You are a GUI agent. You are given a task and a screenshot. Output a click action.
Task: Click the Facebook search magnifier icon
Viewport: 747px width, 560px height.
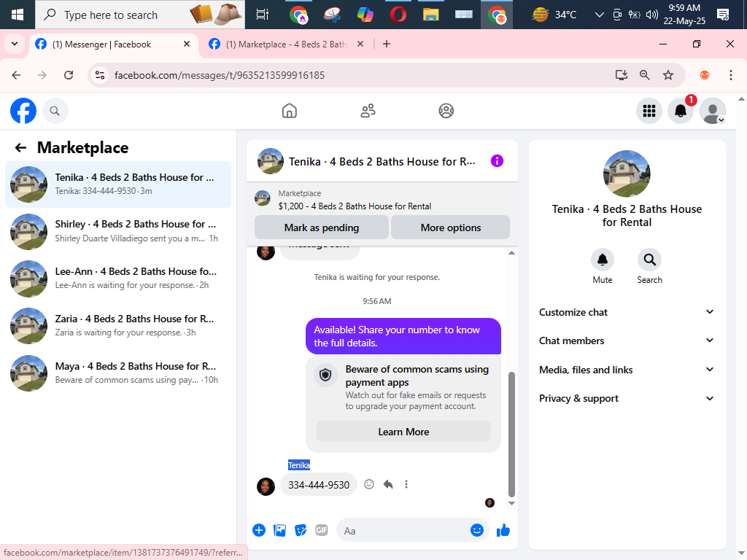pyautogui.click(x=55, y=111)
